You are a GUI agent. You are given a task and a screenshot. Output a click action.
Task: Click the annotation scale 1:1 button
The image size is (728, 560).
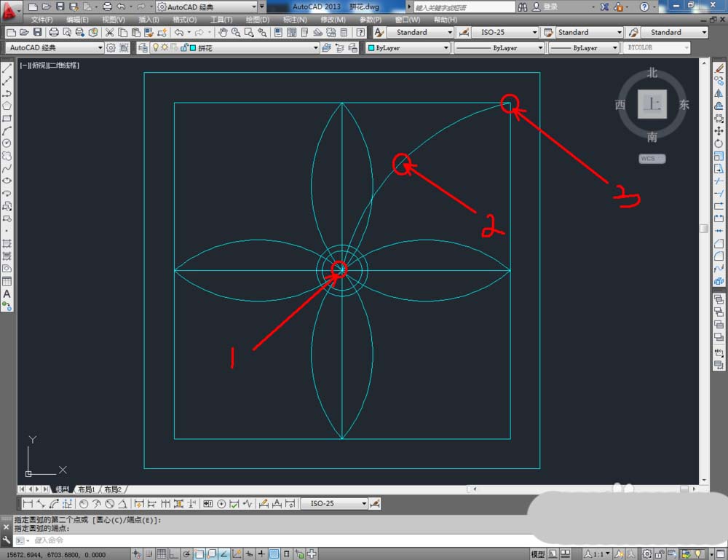click(x=596, y=554)
